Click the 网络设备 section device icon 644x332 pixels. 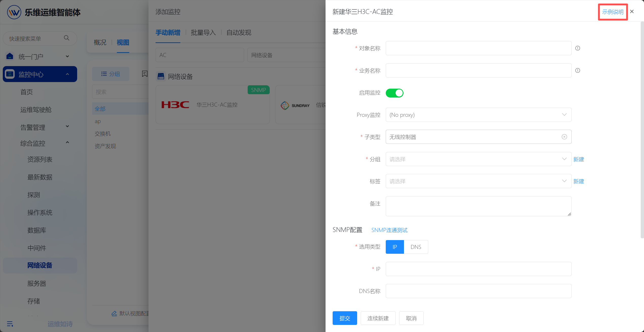click(x=161, y=76)
